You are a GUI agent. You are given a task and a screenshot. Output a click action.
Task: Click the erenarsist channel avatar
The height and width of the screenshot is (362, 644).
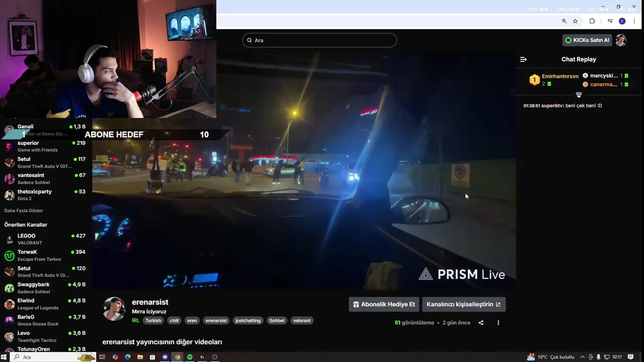pyautogui.click(x=115, y=309)
